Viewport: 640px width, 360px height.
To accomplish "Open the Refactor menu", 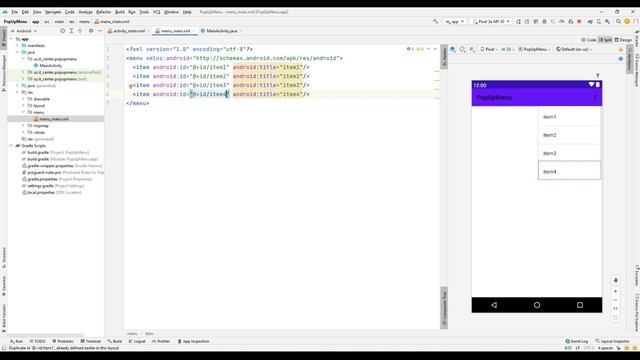I will pyautogui.click(x=103, y=12).
